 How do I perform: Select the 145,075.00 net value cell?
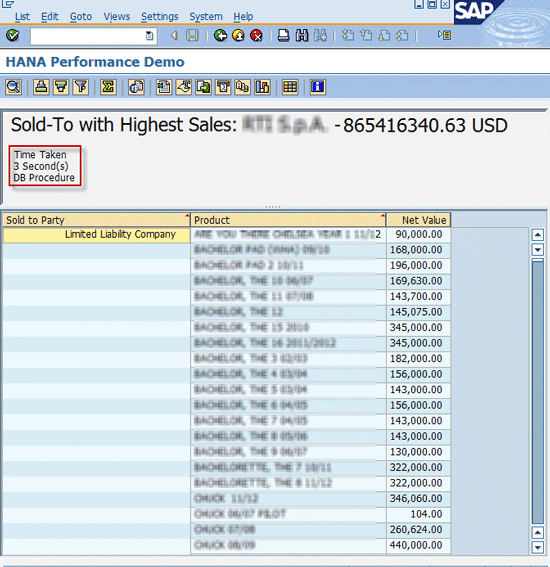click(x=419, y=312)
